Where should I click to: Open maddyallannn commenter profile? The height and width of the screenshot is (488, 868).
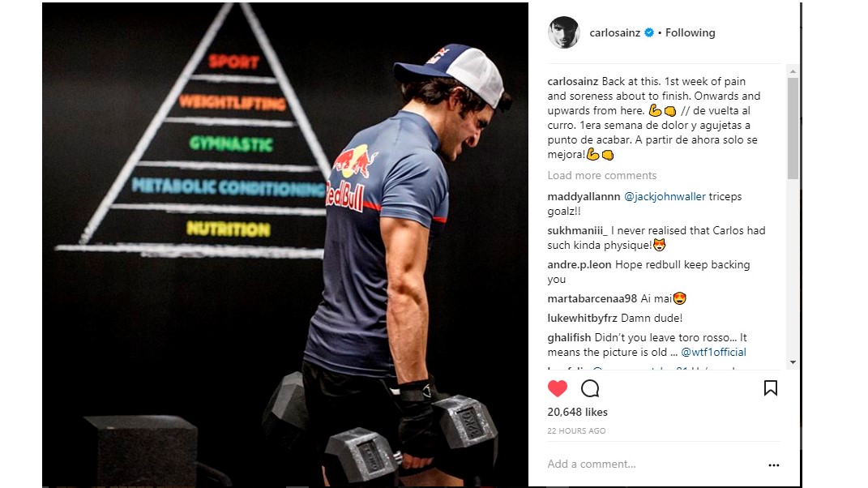click(x=584, y=197)
